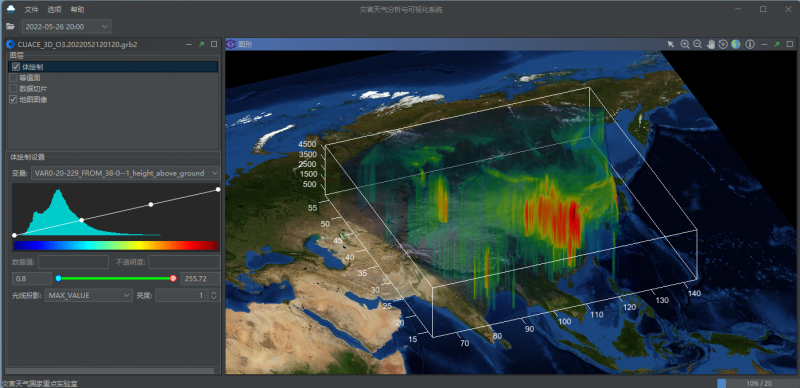Image resolution: width=800 pixels, height=388 pixels.
Task: Expand the VAR0-20-229 variable dropdown
Action: (126, 173)
